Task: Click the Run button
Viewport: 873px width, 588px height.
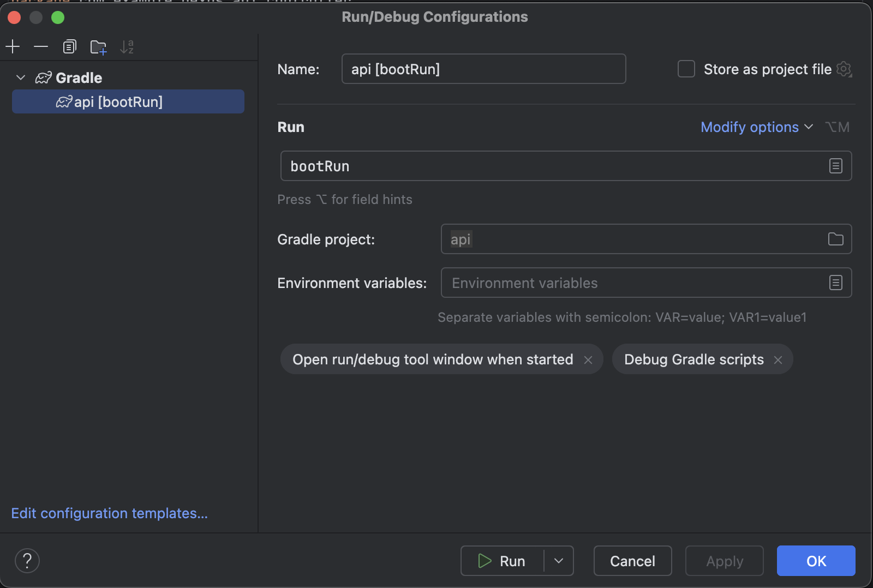Action: point(502,561)
